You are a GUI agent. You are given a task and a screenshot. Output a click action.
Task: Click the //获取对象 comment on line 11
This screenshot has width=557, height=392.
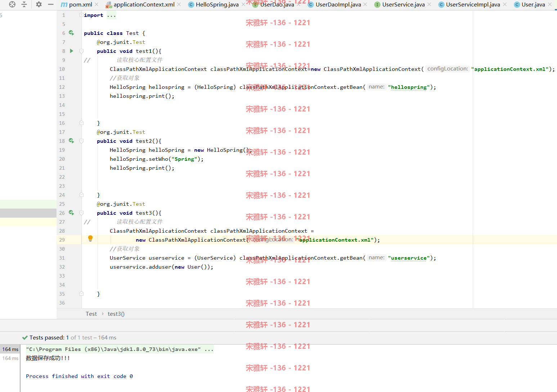(x=125, y=78)
